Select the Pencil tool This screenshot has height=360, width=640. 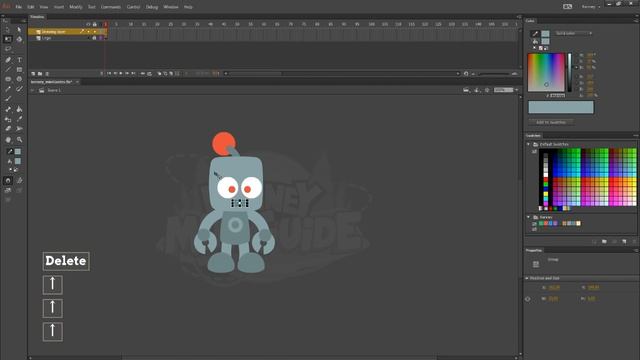click(x=8, y=89)
